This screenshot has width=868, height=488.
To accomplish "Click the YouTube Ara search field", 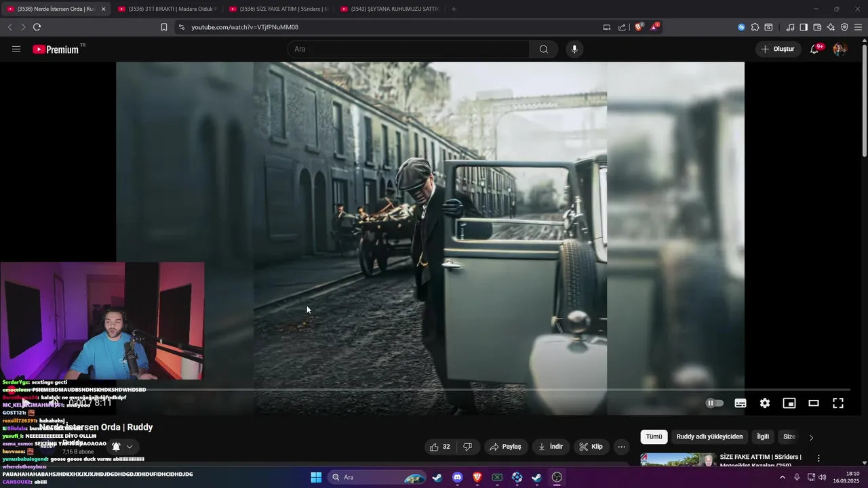I will coord(409,49).
